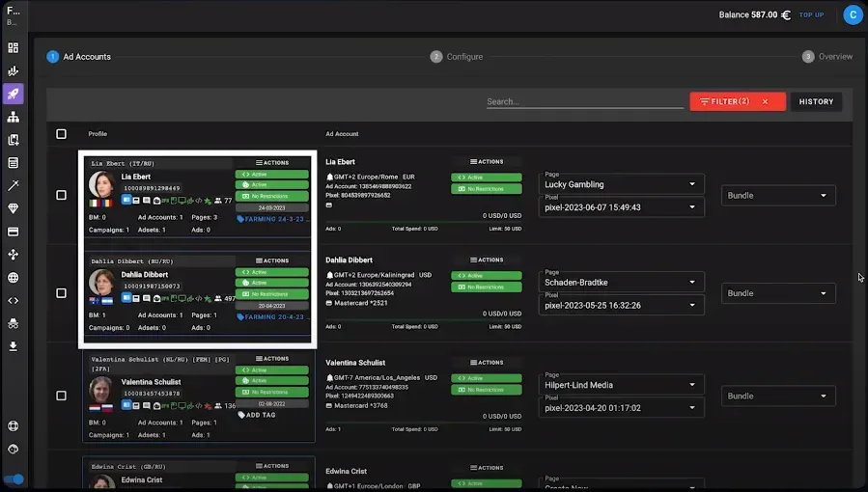Expand pixel-2023-04-20 01:17:02 dropdown
This screenshot has height=492, width=868.
[x=621, y=407]
